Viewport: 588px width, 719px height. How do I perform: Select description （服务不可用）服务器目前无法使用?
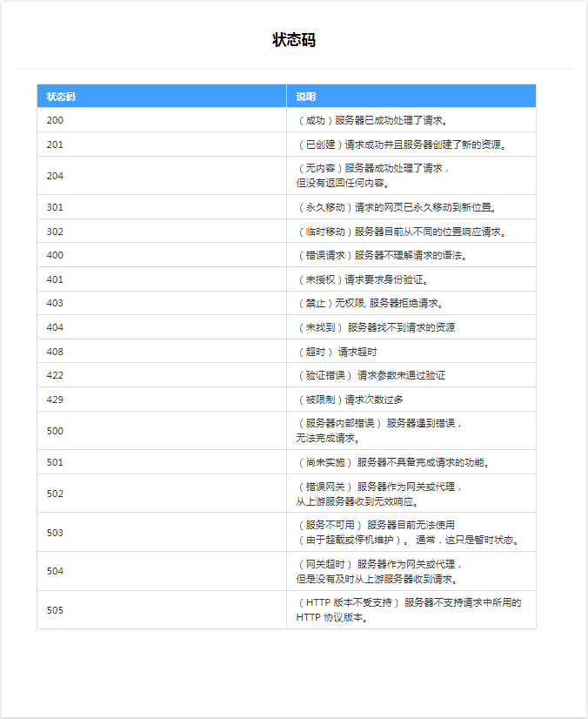pyautogui.click(x=411, y=533)
